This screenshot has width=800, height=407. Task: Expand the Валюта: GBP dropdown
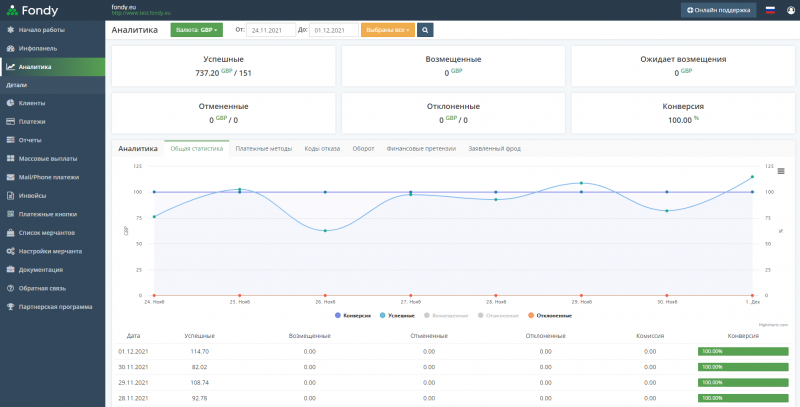coord(196,30)
